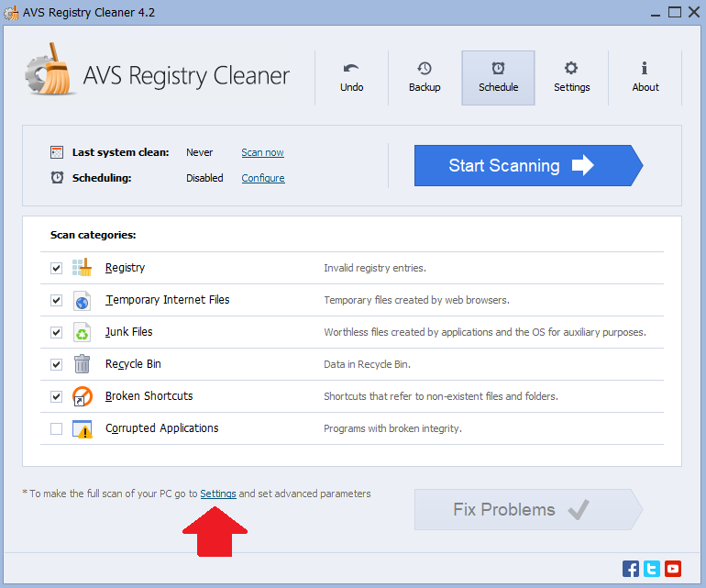Open the Twitter icon
706x588 pixels.
click(652, 569)
